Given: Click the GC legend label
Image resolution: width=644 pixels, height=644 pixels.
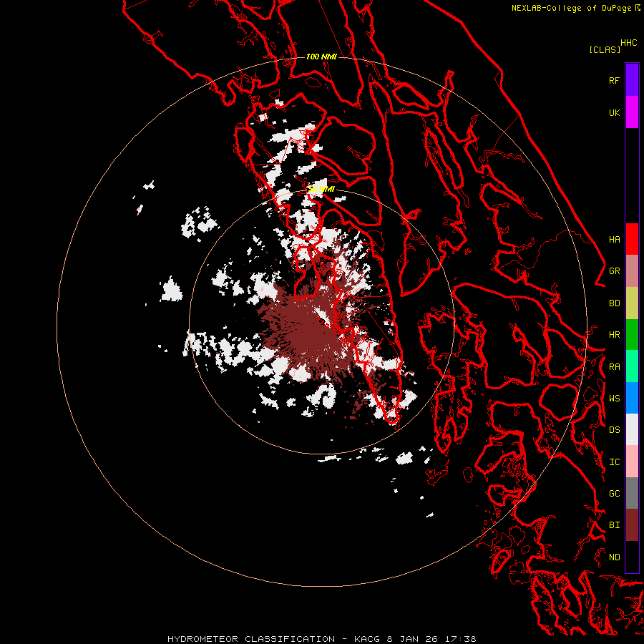Looking at the screenshot, I should (x=614, y=494).
